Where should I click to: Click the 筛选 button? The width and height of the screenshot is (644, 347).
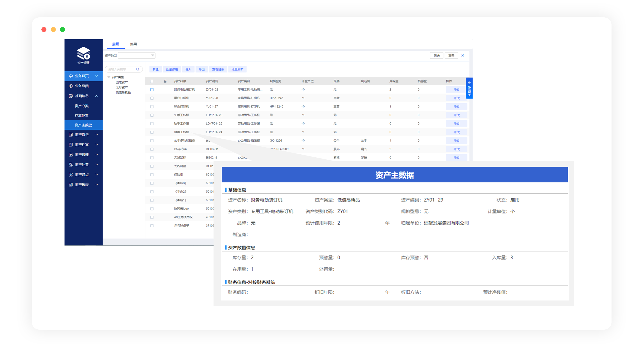(437, 56)
